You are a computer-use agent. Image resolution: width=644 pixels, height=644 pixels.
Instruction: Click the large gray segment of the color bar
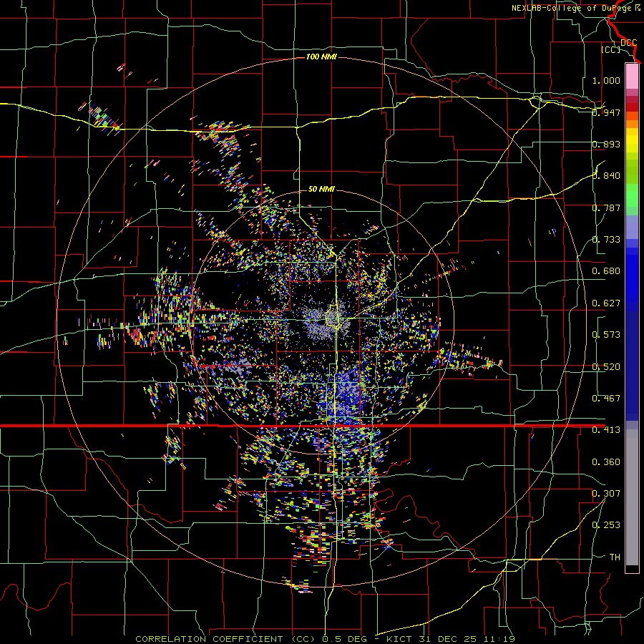pyautogui.click(x=632, y=497)
